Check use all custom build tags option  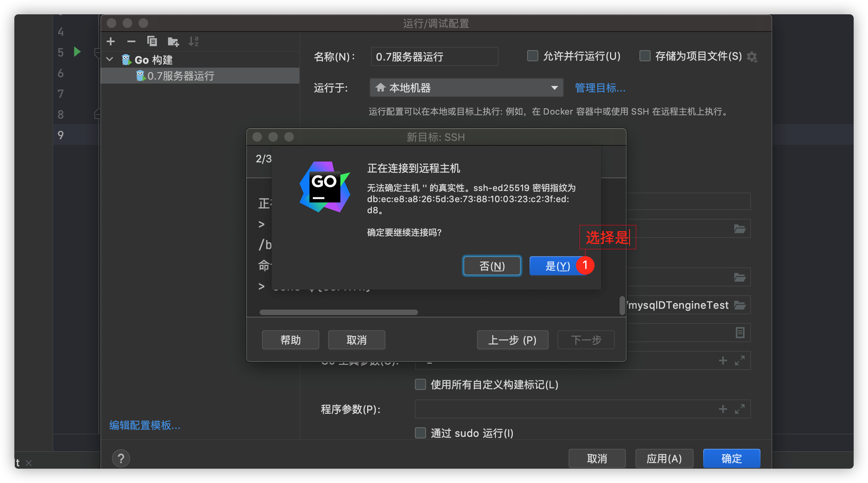[420, 384]
